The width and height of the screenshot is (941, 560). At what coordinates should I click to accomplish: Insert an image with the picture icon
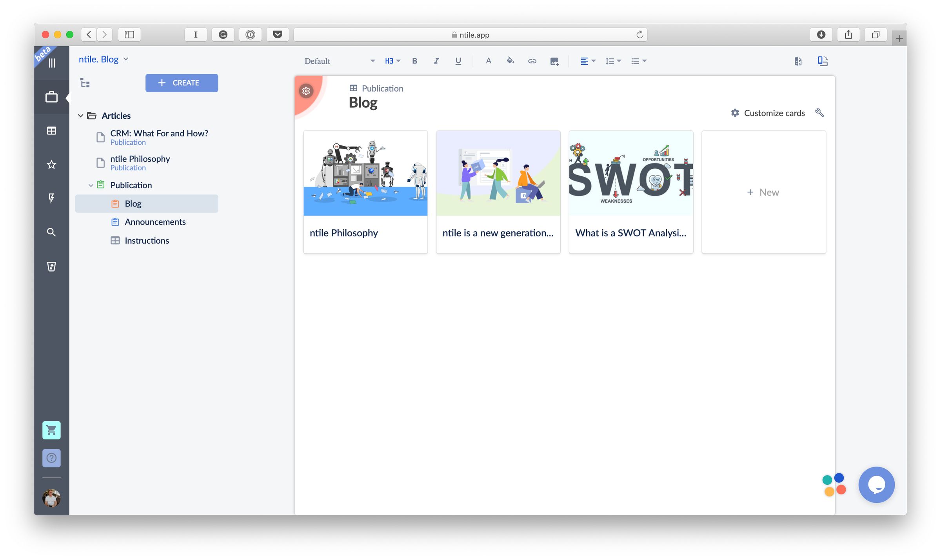(554, 61)
